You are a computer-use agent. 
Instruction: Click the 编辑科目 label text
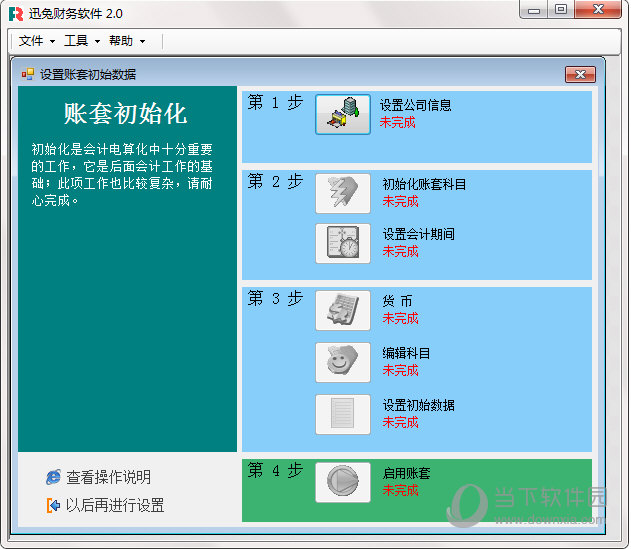click(x=406, y=353)
